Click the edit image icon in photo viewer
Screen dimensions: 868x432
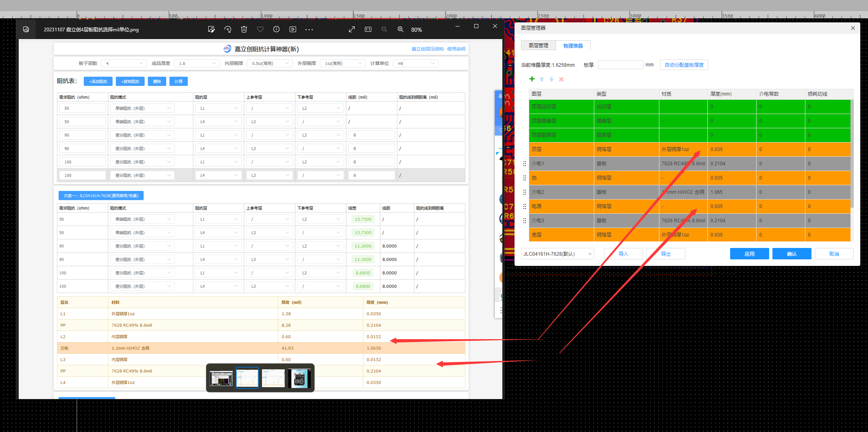tap(211, 29)
